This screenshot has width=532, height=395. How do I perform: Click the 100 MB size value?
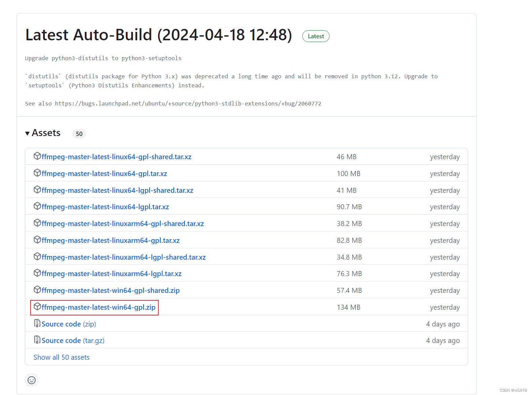(x=348, y=174)
